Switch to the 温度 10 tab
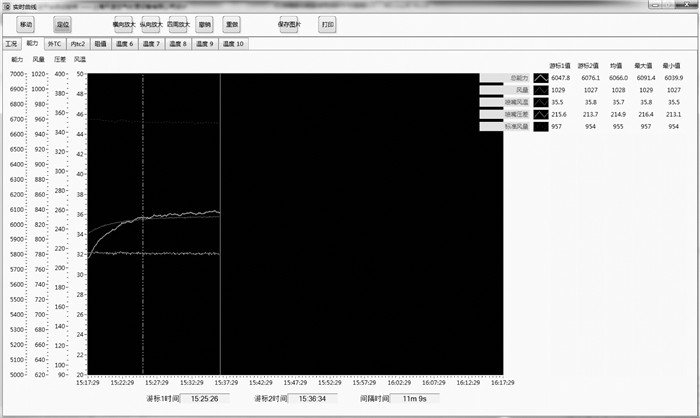 coord(233,44)
